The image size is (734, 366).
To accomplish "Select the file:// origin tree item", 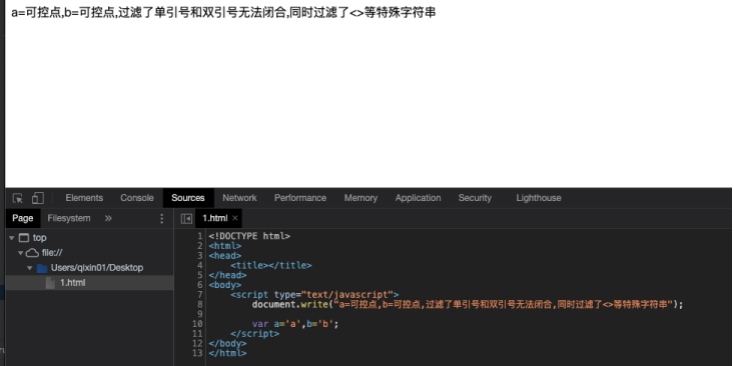I will pyautogui.click(x=52, y=253).
